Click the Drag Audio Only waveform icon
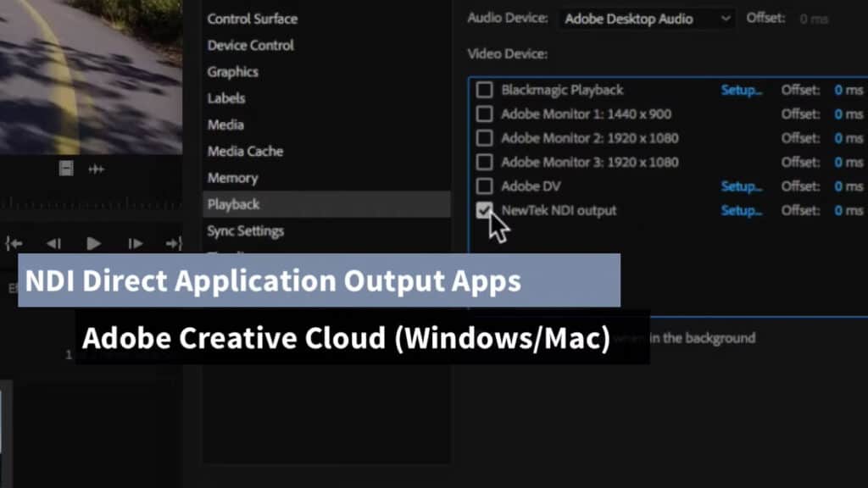Viewport: 868px width, 488px height. tap(96, 169)
